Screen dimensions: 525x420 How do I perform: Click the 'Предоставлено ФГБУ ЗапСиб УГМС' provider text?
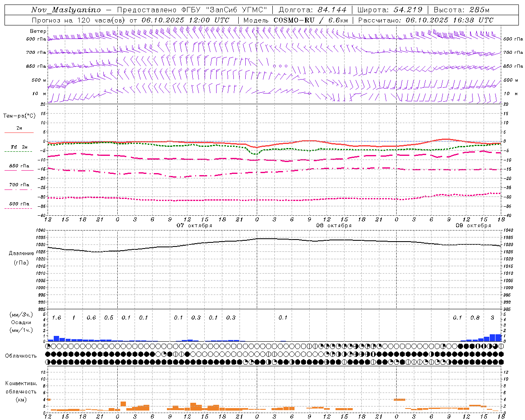(192, 10)
